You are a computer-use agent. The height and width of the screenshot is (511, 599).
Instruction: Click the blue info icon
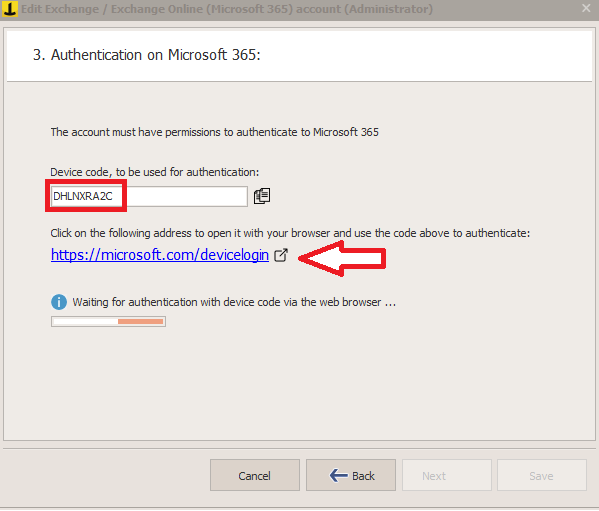coord(59,302)
